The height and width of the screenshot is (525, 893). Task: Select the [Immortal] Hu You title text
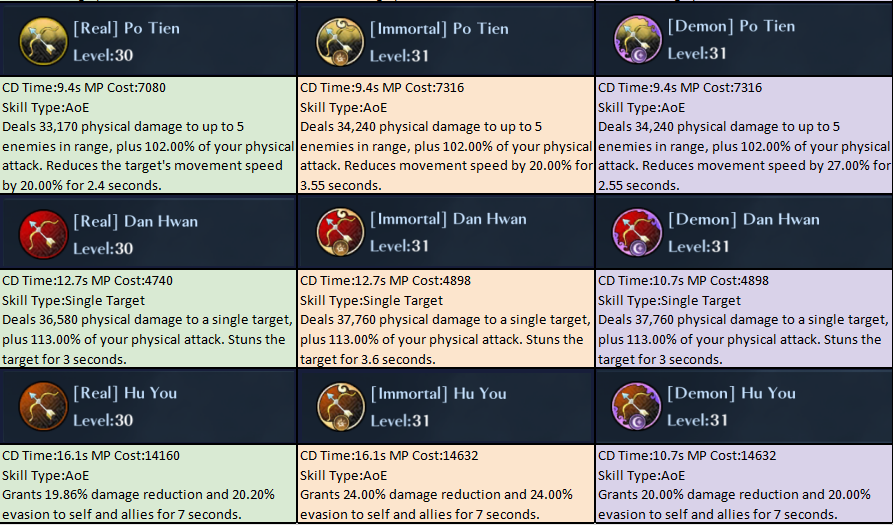click(438, 393)
